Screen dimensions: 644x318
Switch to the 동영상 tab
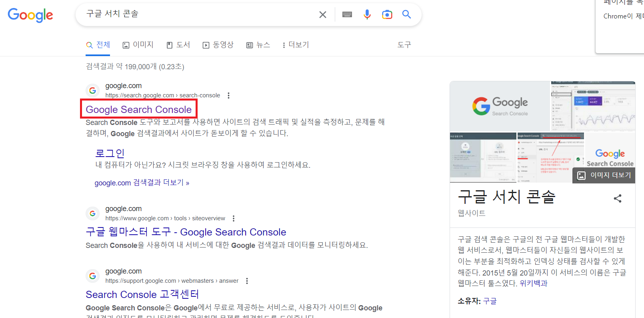tap(218, 45)
